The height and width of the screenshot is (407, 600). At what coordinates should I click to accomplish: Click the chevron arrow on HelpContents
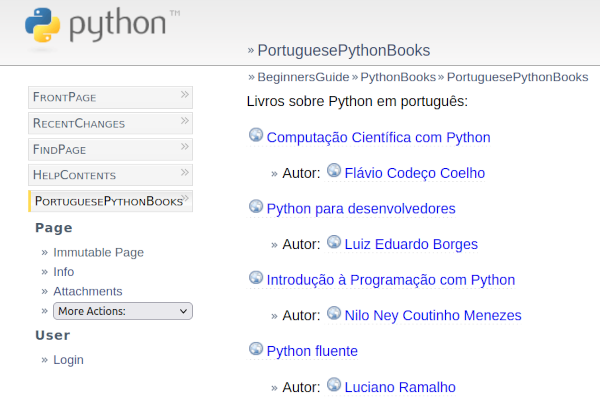point(185,172)
